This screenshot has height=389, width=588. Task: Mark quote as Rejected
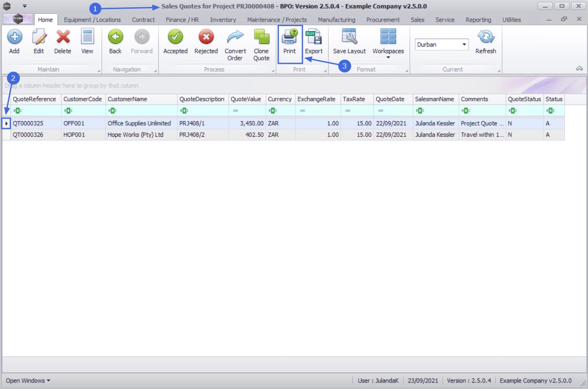[x=206, y=37]
